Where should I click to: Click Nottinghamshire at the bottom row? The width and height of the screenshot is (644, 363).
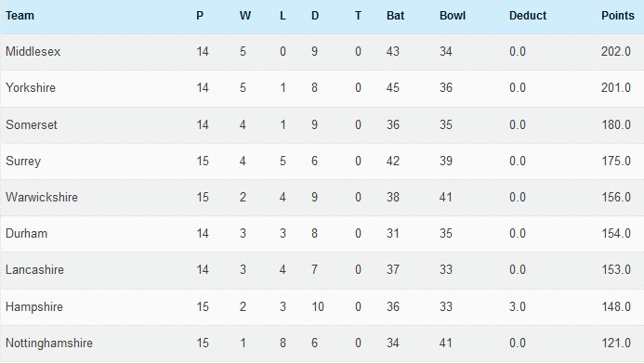pyautogui.click(x=49, y=343)
